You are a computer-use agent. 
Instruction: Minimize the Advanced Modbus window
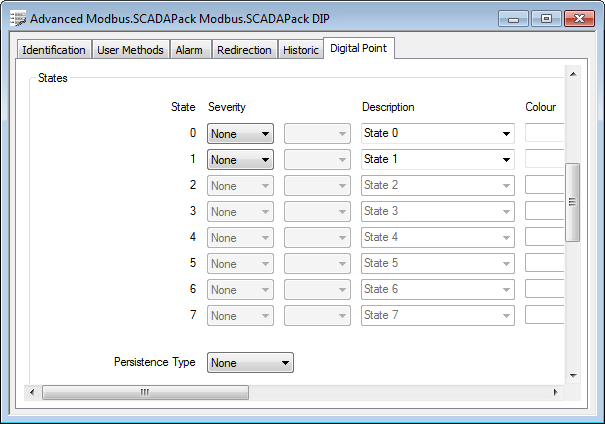(518, 18)
